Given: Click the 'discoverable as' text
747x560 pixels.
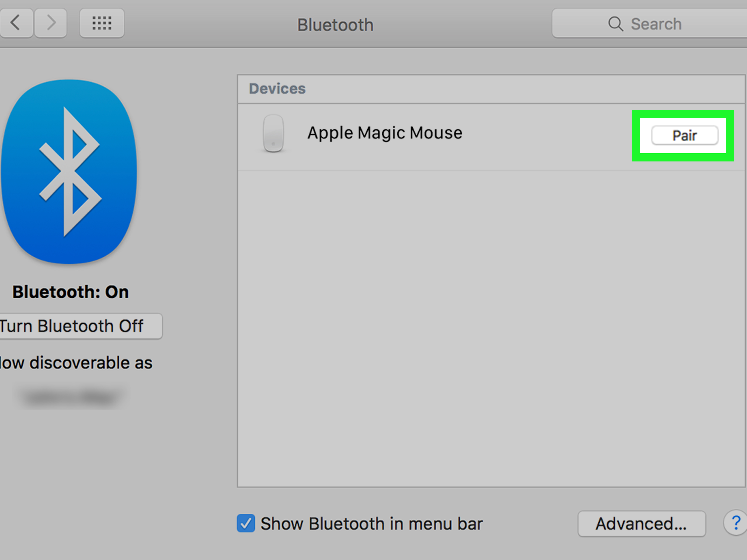Looking at the screenshot, I should pyautogui.click(x=91, y=363).
